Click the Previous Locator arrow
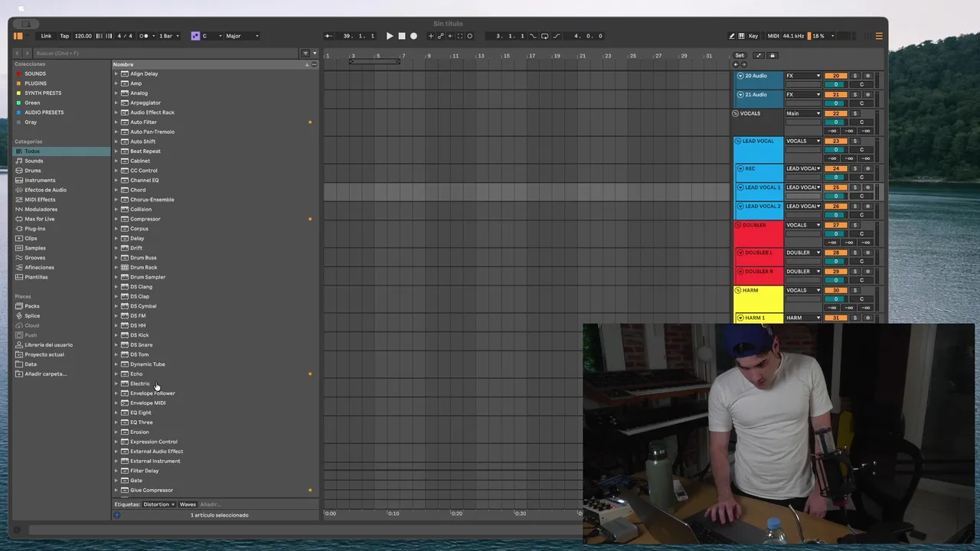The height and width of the screenshot is (551, 980). [x=736, y=64]
